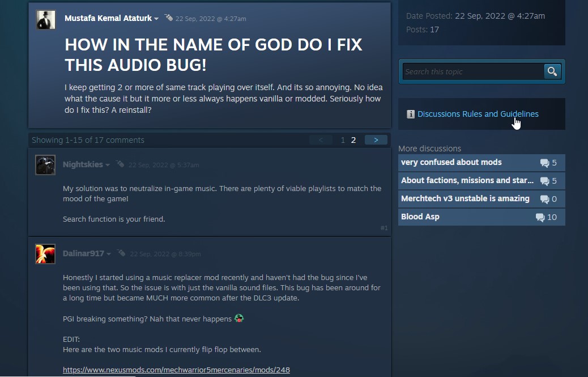
Task: Open the Dalinar917 username dropdown menu
Action: pyautogui.click(x=109, y=254)
